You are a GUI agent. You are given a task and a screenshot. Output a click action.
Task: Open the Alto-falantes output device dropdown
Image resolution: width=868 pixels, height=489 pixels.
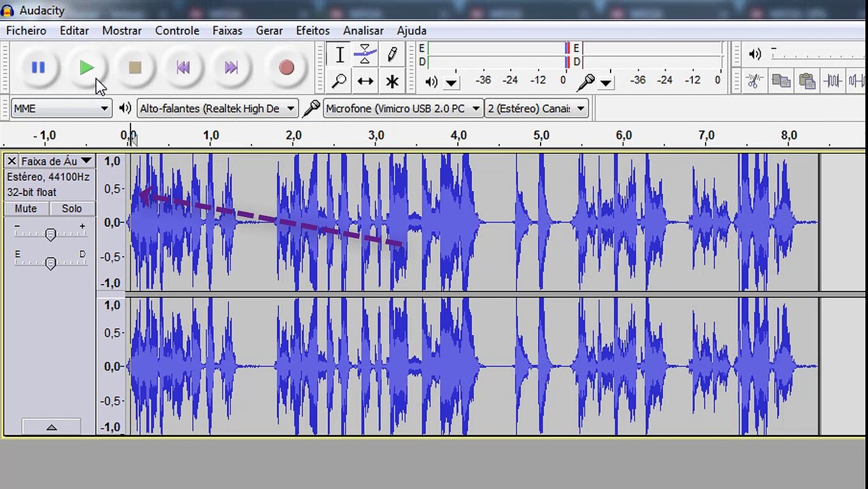[x=217, y=108]
